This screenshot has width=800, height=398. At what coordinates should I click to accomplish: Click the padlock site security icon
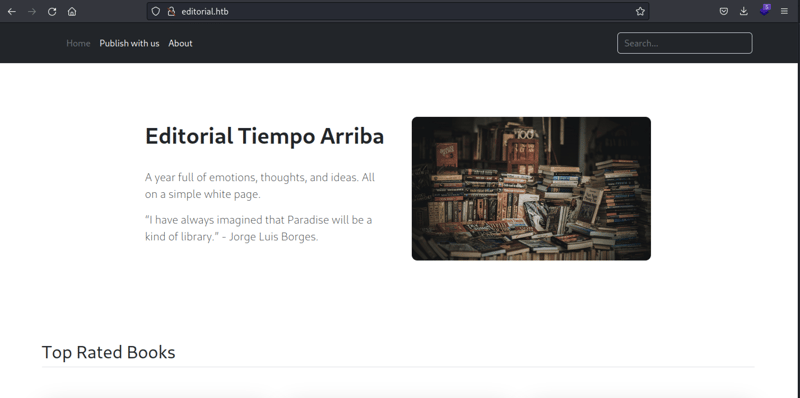[x=171, y=11]
